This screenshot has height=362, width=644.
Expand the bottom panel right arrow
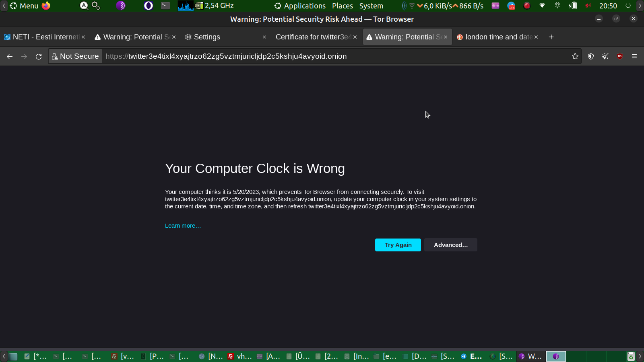640,356
